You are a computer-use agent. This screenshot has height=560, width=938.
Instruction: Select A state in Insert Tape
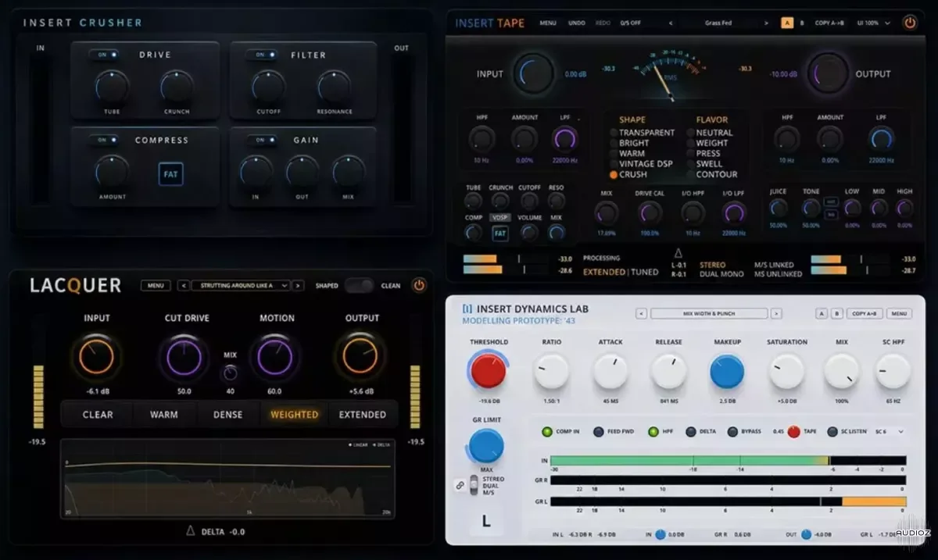pyautogui.click(x=787, y=23)
